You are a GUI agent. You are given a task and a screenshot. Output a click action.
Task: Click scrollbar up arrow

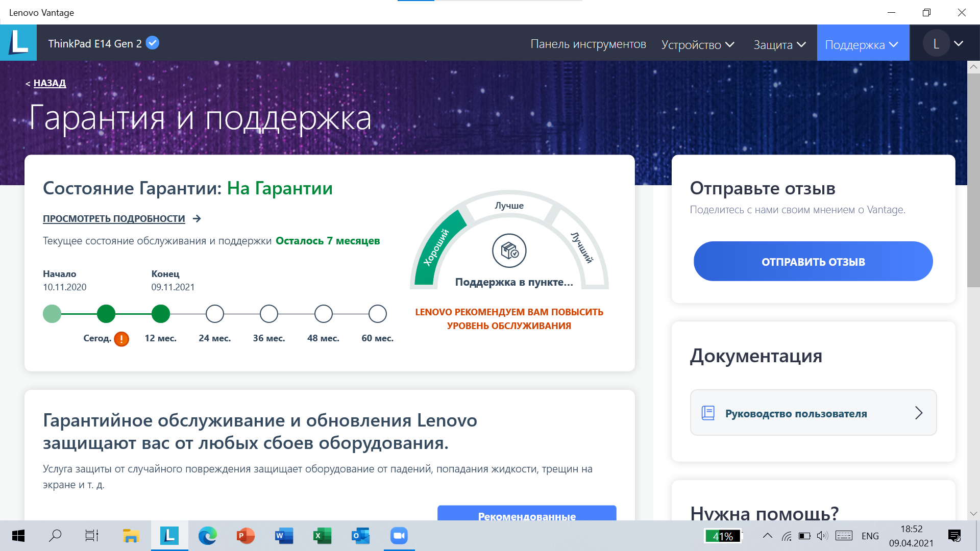pos(973,67)
